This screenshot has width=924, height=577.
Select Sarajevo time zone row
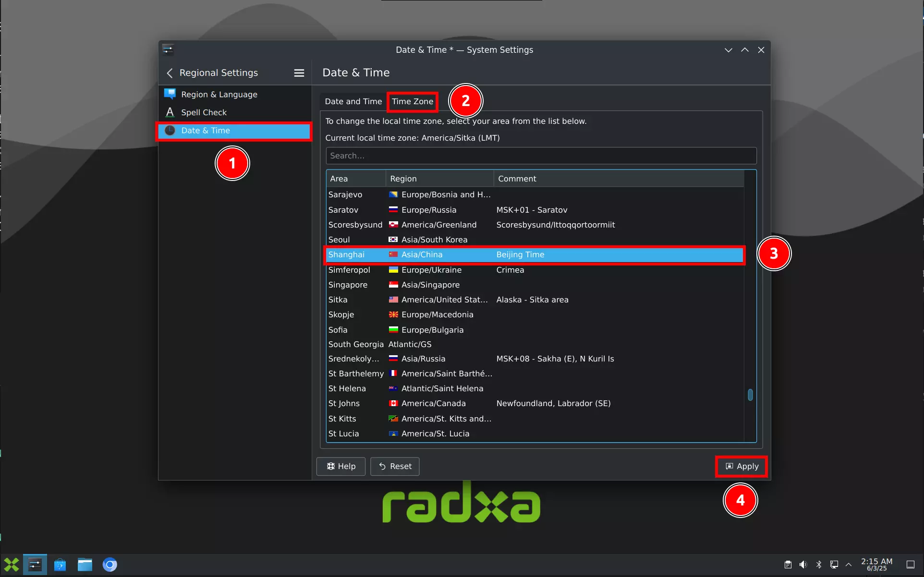pos(535,194)
